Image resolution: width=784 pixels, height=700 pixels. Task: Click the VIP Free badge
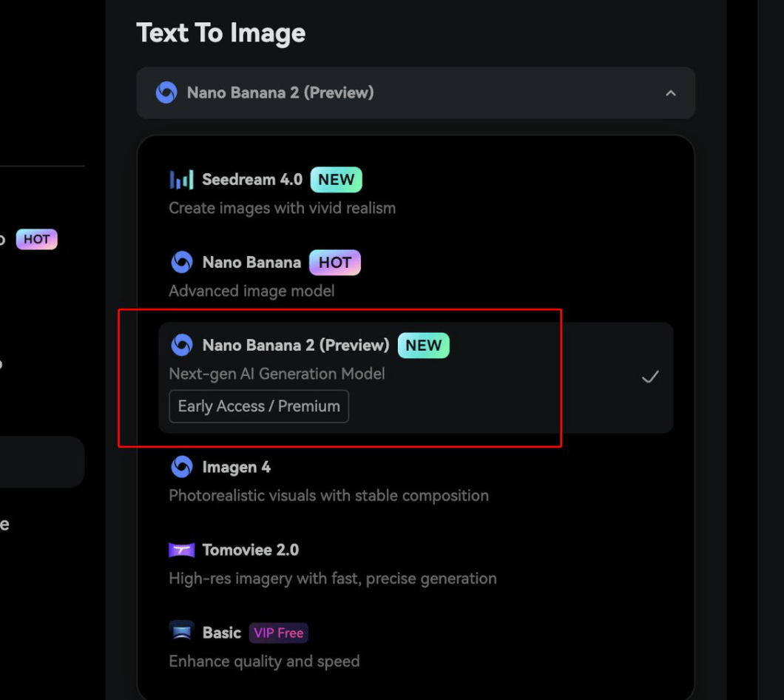[x=279, y=633]
